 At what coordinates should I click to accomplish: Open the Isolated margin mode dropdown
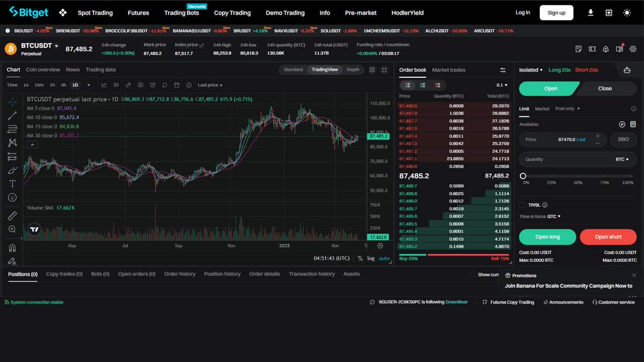(x=531, y=70)
